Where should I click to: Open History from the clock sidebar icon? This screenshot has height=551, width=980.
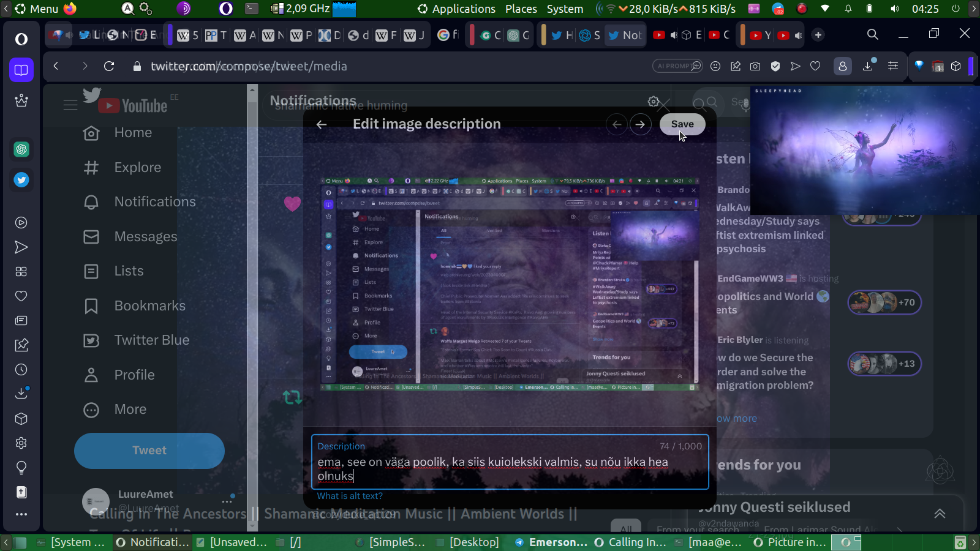21,370
